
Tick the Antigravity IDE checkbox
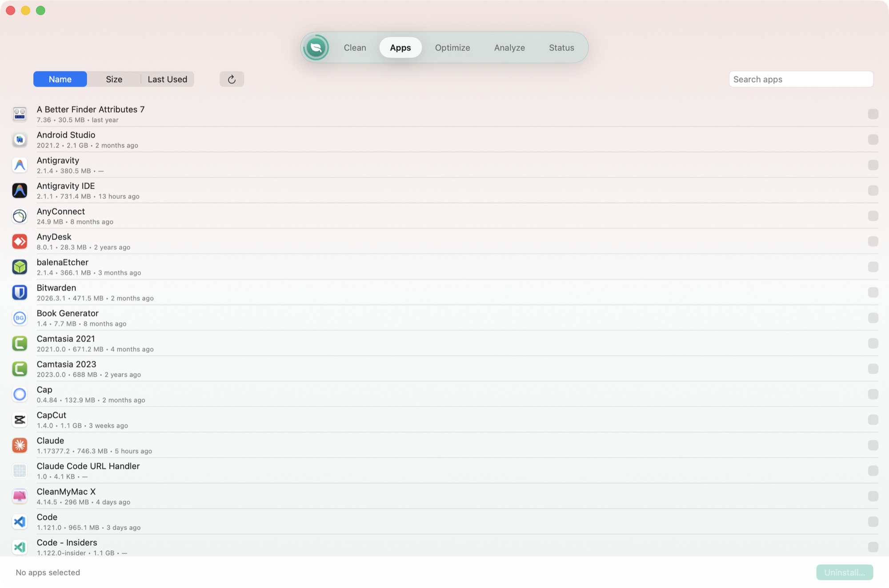pyautogui.click(x=873, y=190)
